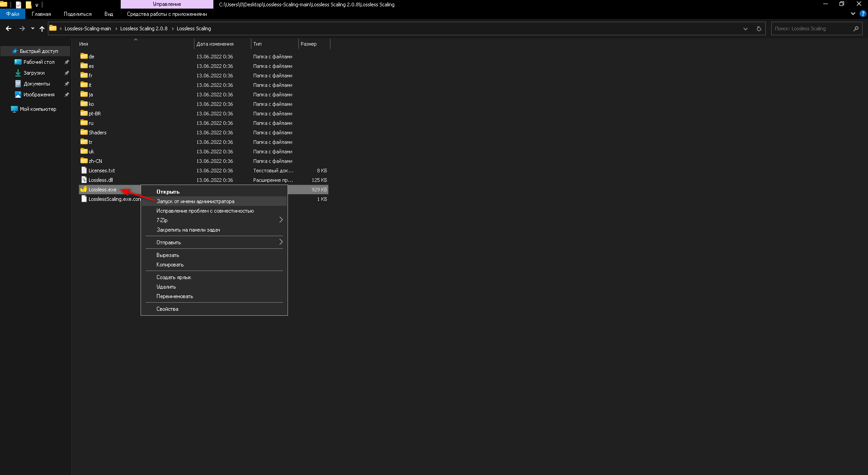Select LosslessScaling.exe.config file icon
This screenshot has width=868, height=475.
tap(84, 199)
